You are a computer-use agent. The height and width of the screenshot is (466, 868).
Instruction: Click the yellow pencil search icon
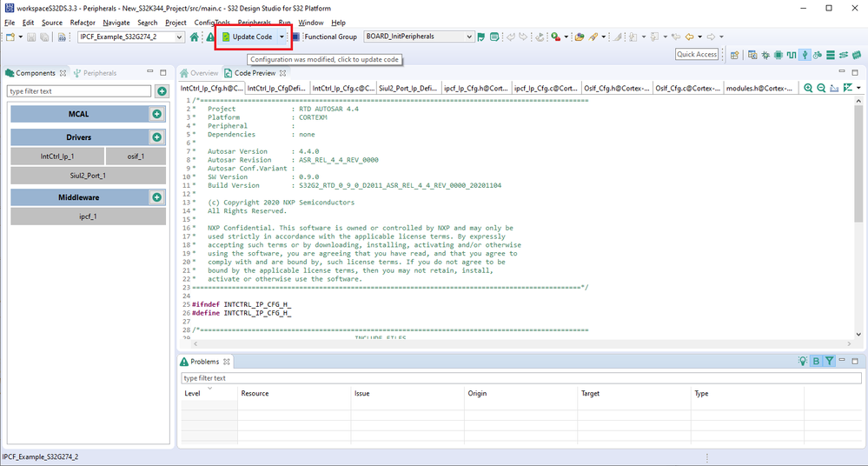593,37
